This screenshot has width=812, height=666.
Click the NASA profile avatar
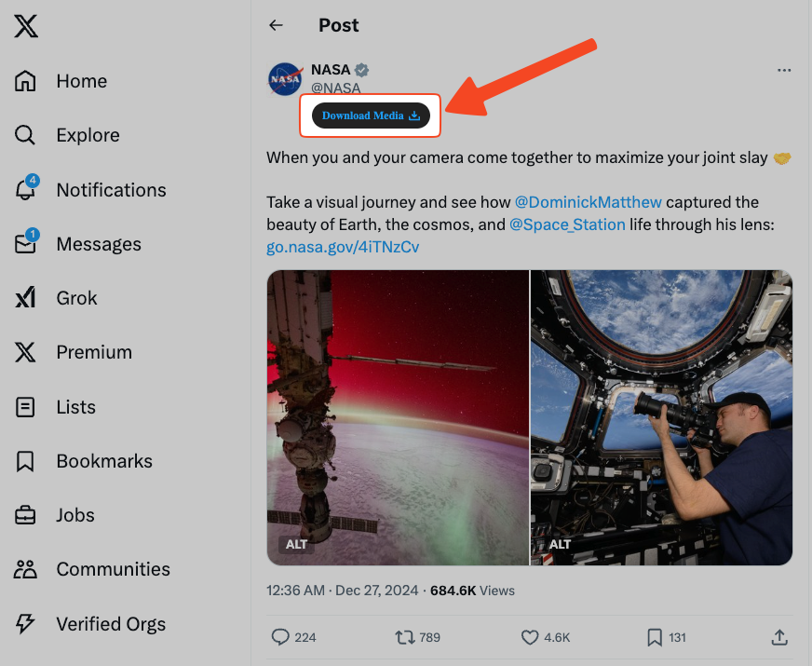point(285,80)
